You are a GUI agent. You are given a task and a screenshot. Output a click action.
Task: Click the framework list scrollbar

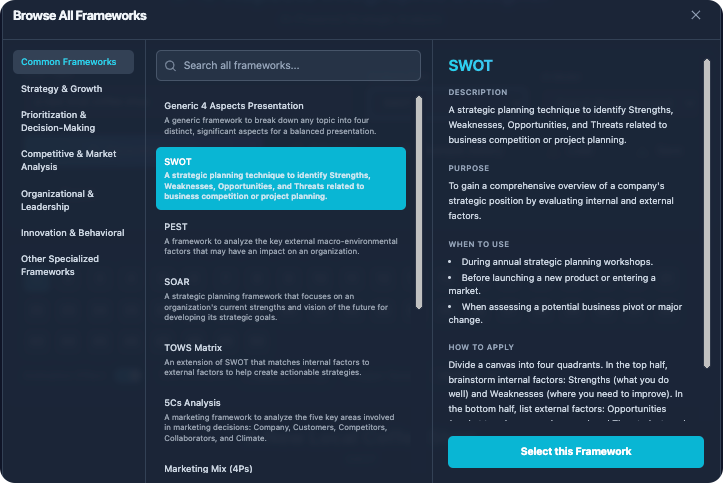(418, 200)
